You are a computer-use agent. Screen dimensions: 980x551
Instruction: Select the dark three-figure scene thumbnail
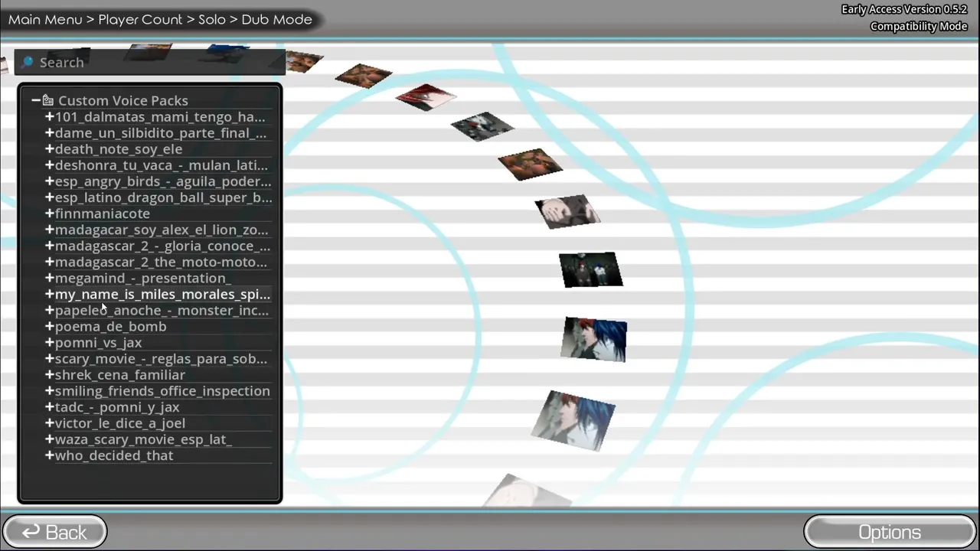pos(591,270)
